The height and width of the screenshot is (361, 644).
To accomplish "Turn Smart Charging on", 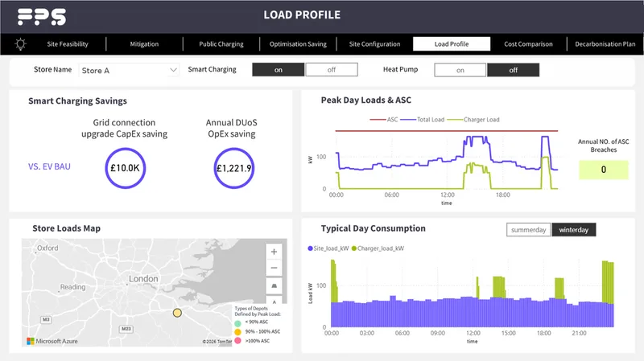I will click(x=278, y=70).
